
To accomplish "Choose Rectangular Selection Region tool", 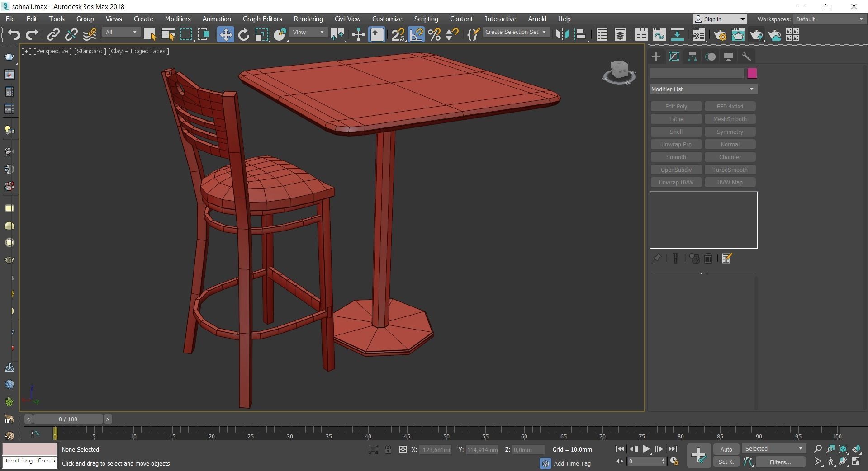I will pos(186,35).
